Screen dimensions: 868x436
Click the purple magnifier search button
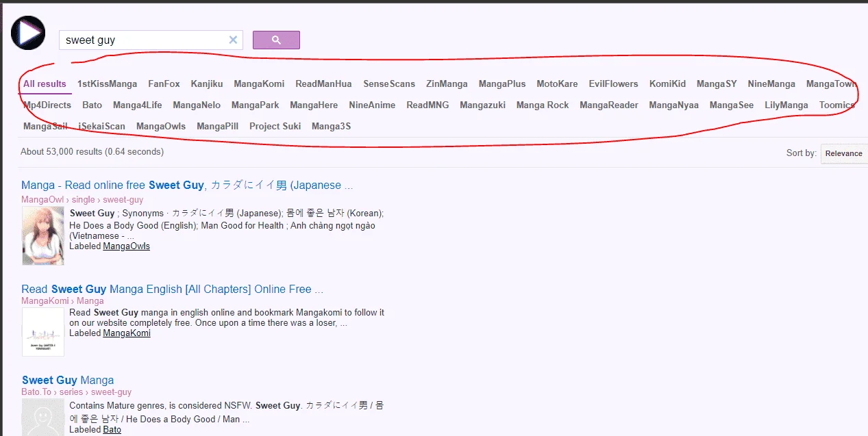[x=276, y=40]
